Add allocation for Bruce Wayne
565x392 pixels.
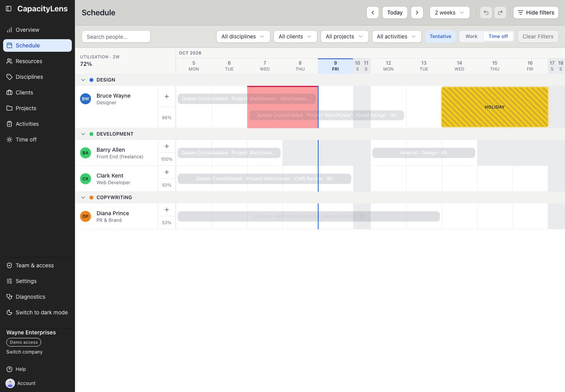[167, 96]
